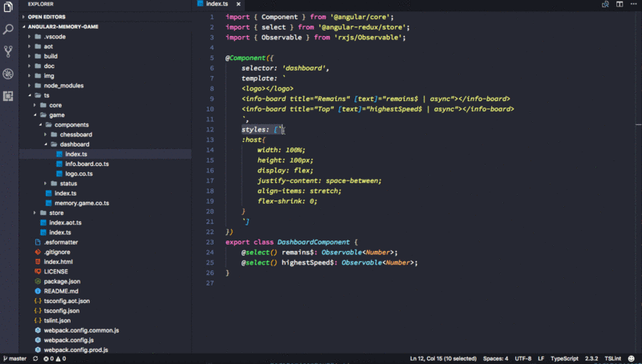This screenshot has width=642, height=364.
Task: Collapse the dashboard folder
Action: point(74,144)
